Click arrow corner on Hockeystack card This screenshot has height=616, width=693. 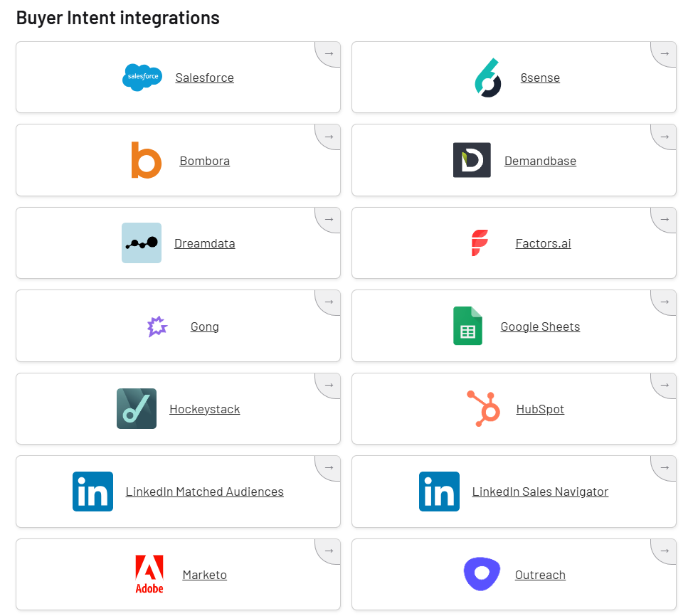329,385
